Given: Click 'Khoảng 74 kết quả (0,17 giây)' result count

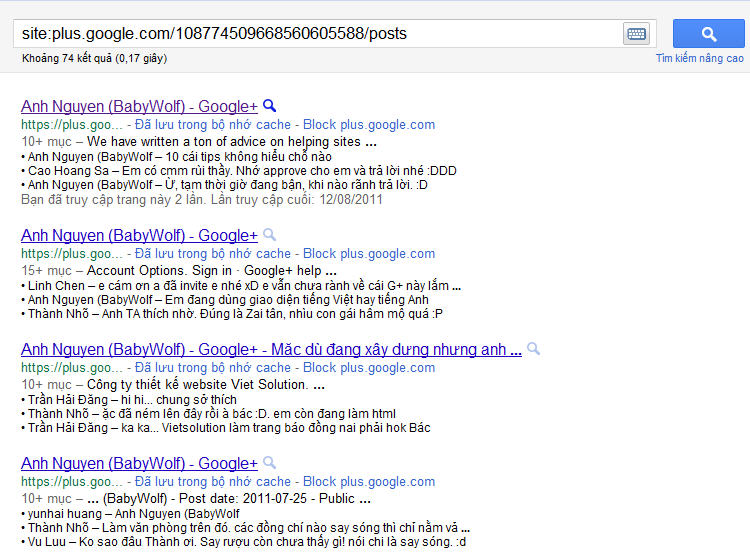Looking at the screenshot, I should pos(95,58).
